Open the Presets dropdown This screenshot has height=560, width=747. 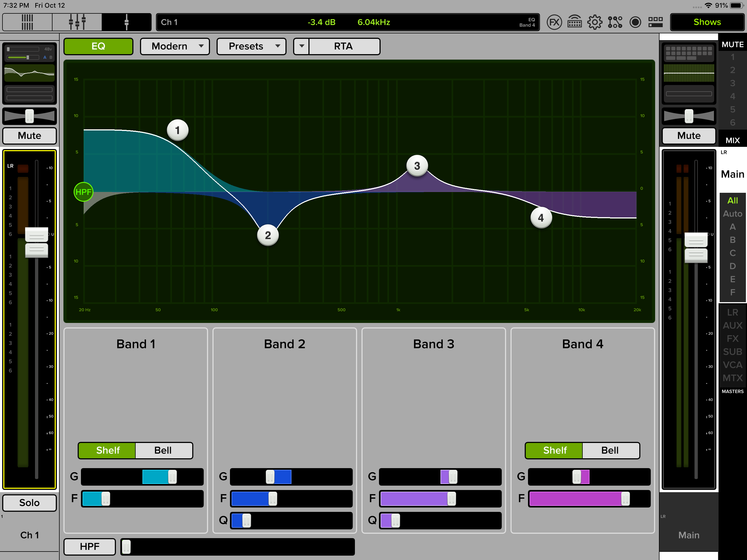pos(251,46)
